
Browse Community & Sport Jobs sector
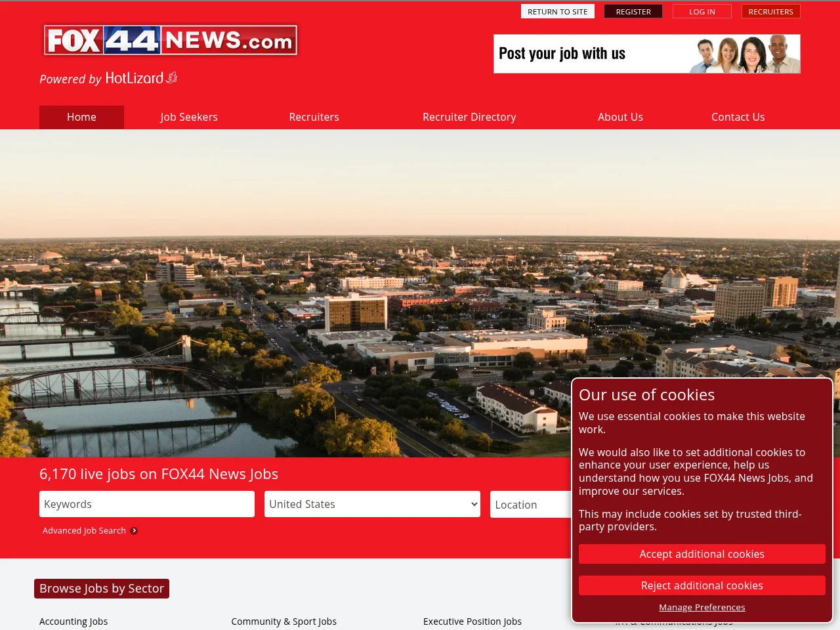(x=284, y=621)
